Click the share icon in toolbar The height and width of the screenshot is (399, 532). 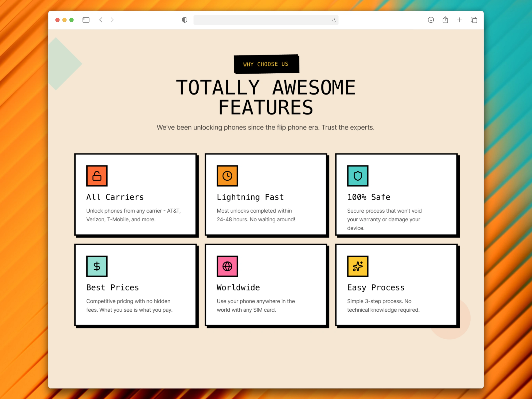tap(445, 20)
